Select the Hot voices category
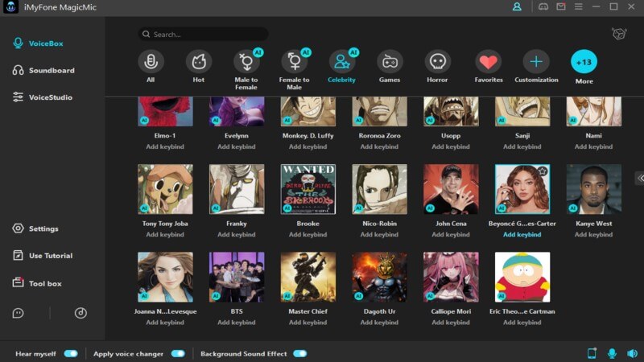Image resolution: width=644 pixels, height=362 pixels. pyautogui.click(x=199, y=67)
